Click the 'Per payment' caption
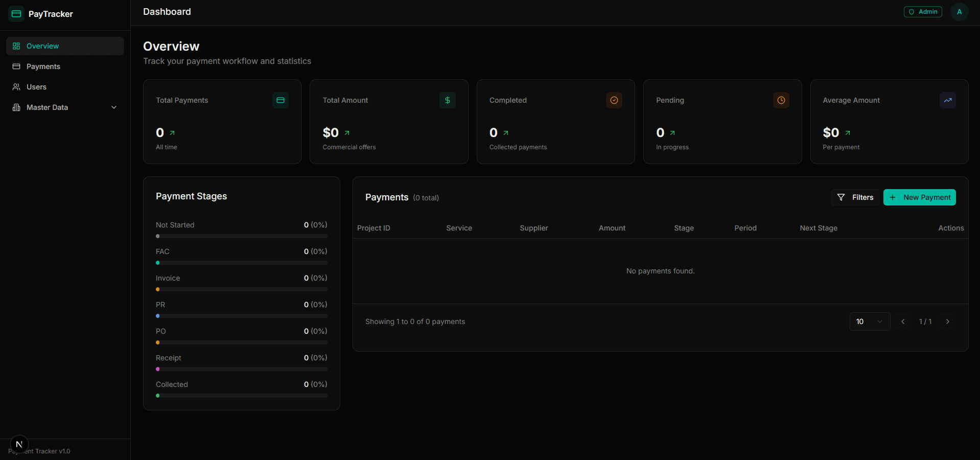Viewport: 980px width, 460px height. coord(841,147)
